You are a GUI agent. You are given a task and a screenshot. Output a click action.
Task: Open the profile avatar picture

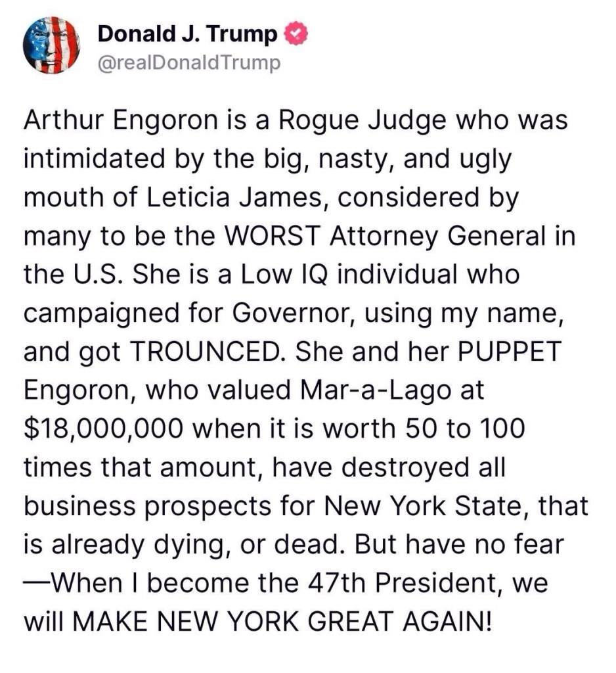tap(52, 45)
